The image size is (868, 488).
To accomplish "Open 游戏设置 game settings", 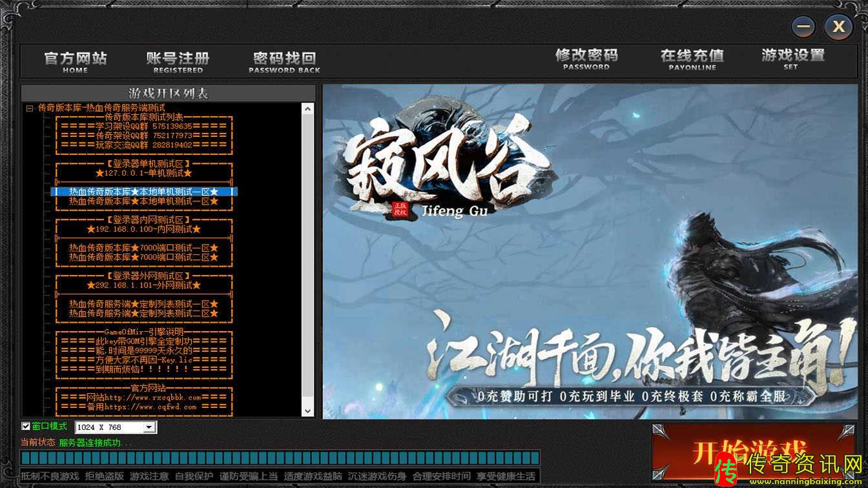I will pyautogui.click(x=792, y=59).
